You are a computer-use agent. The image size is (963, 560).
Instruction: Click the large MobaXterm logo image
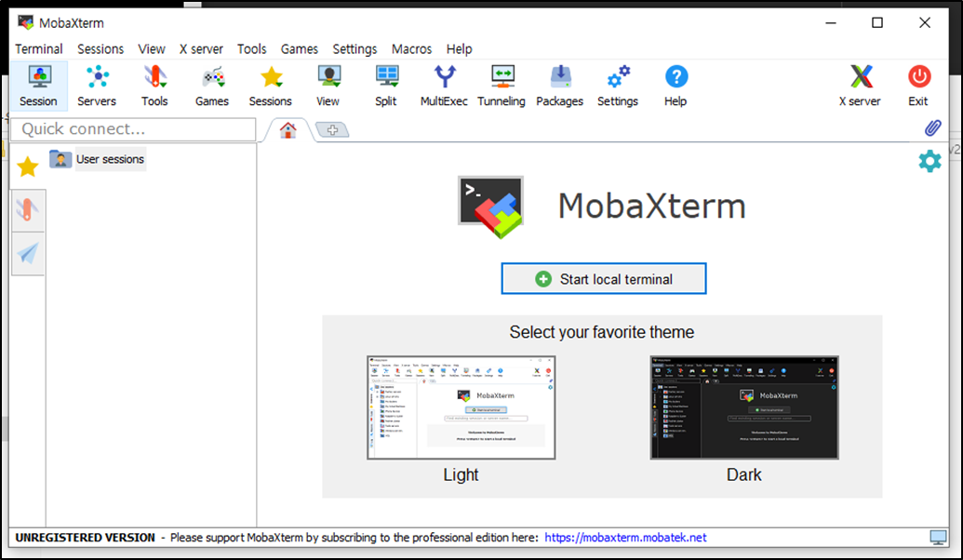490,207
